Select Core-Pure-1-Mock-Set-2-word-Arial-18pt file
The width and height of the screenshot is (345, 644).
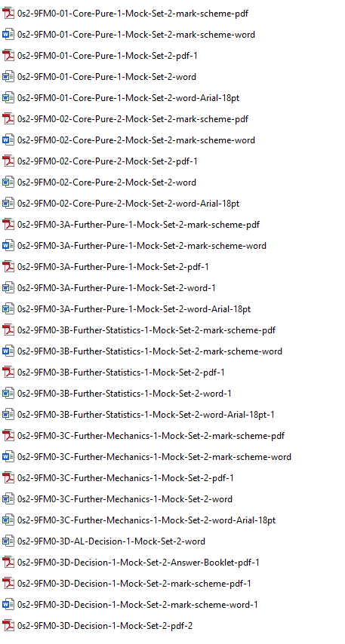pyautogui.click(x=128, y=98)
